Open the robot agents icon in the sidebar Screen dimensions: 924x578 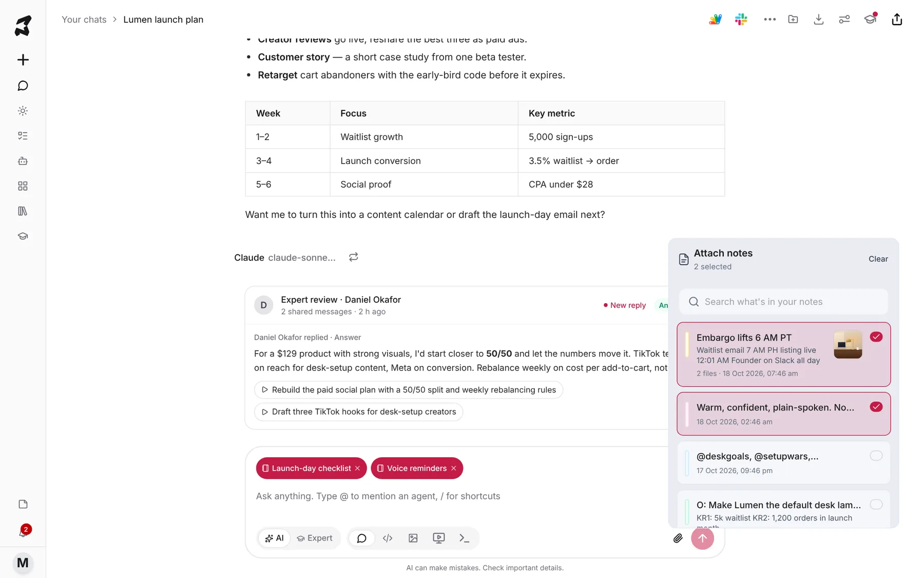pos(23,161)
